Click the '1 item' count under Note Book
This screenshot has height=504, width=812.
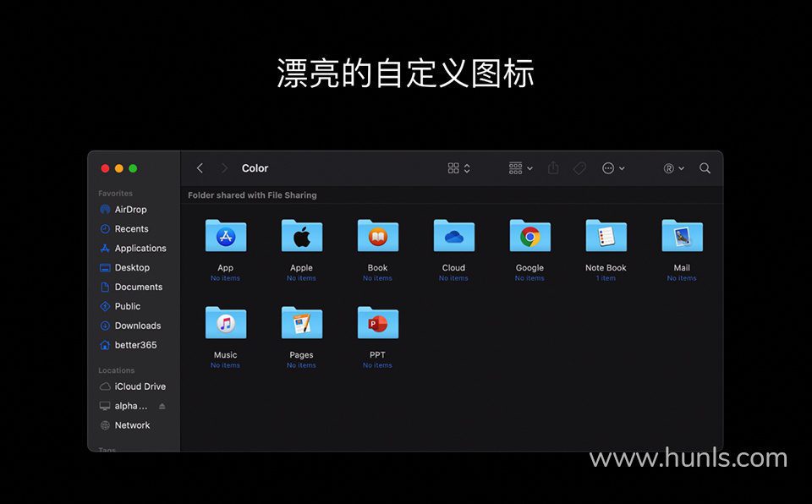606,278
